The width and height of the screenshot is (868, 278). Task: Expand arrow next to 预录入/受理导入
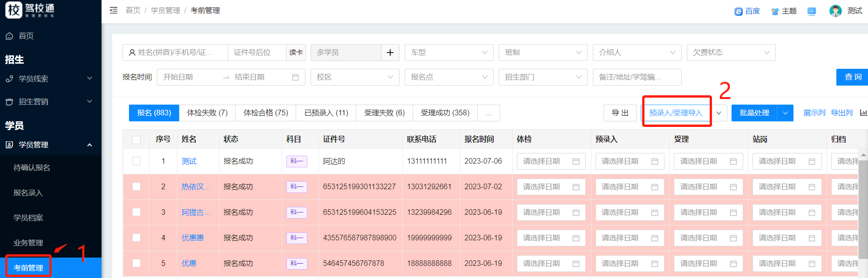tap(719, 113)
